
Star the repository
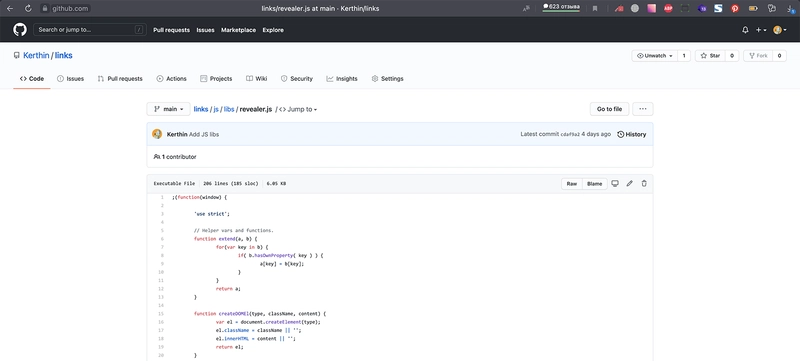click(x=710, y=56)
